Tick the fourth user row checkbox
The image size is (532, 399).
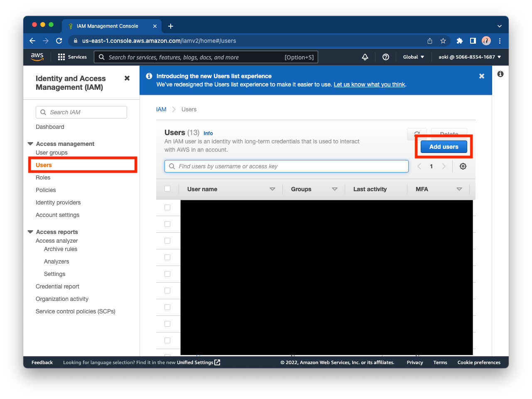tap(167, 257)
